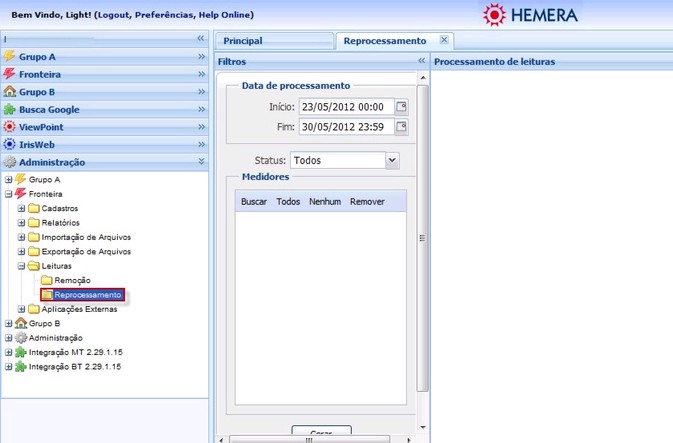
Task: Expand the Importação de Arquivos folder
Action: (22, 238)
